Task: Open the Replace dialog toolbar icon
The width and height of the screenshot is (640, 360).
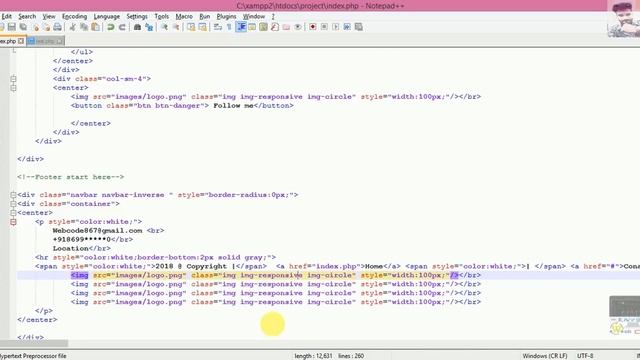Action: pos(149,27)
